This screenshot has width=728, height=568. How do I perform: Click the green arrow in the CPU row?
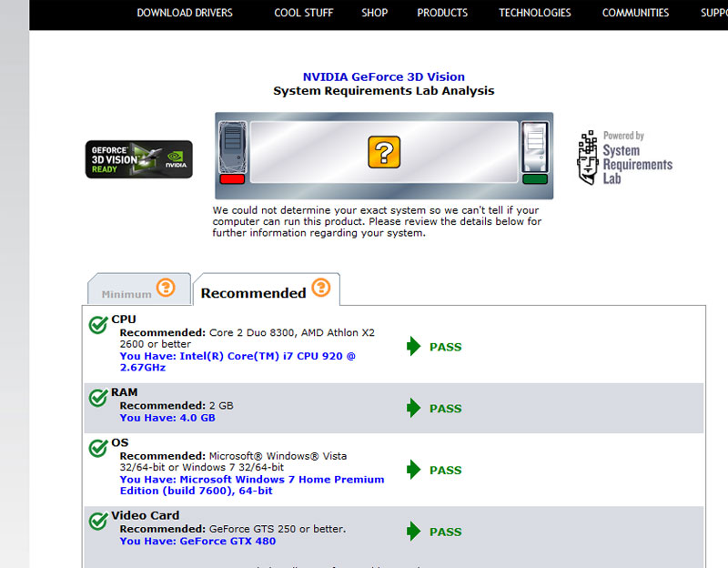413,346
